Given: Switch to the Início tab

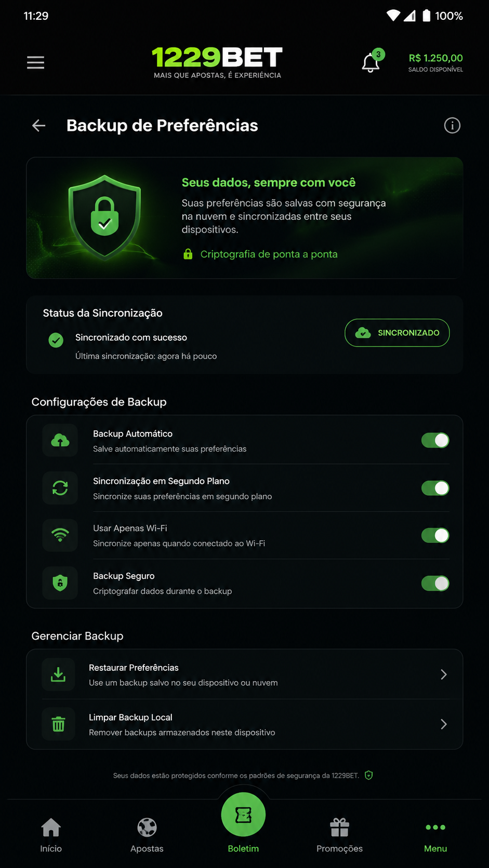Looking at the screenshot, I should point(51,835).
